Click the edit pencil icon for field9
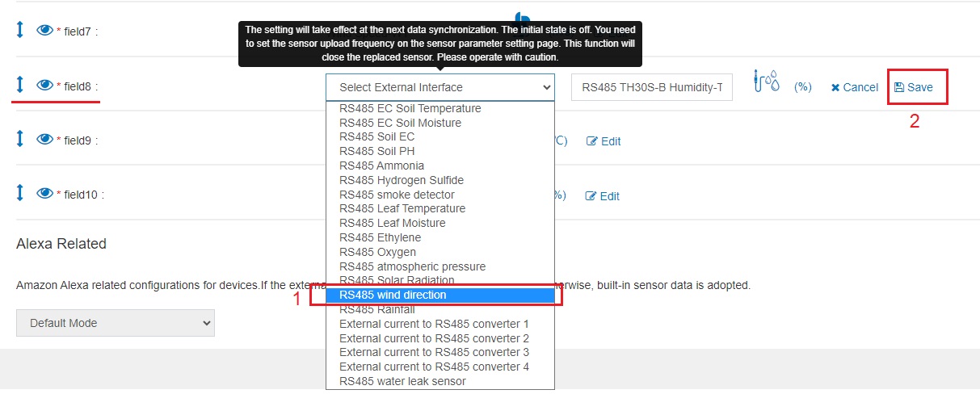This screenshot has height=394, width=980. click(591, 141)
